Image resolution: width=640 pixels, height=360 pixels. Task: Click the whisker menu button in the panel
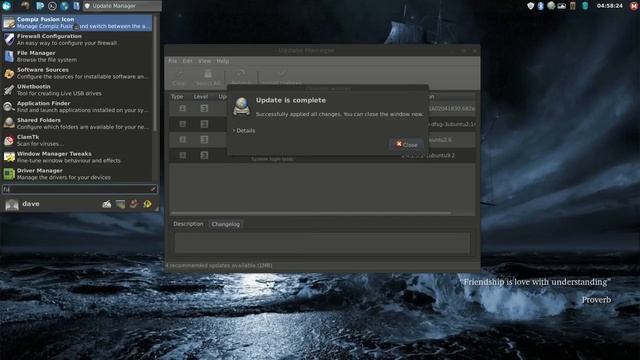(x=6, y=5)
